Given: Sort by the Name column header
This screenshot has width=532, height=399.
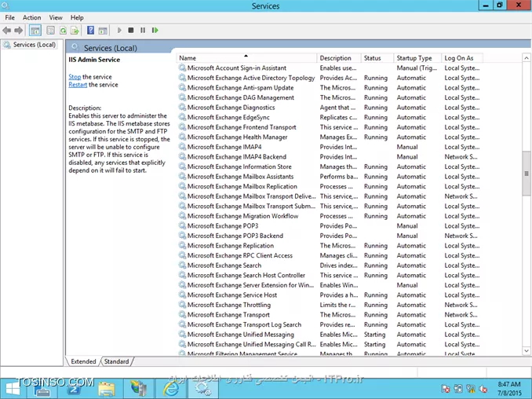Looking at the screenshot, I should [x=246, y=58].
